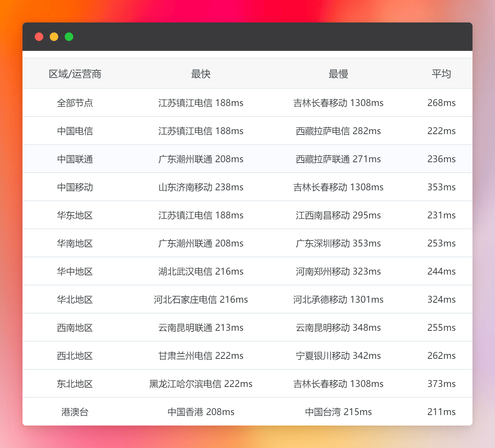Click the red close window dot
495x448 pixels.
click(x=39, y=37)
